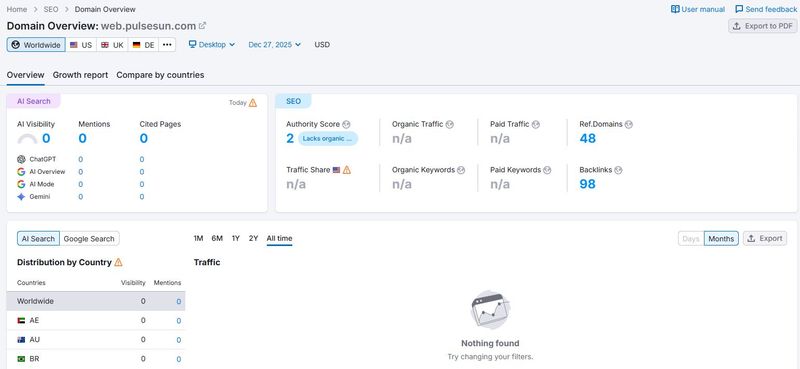This screenshot has height=369, width=800.
Task: Click the Lacks organic badge
Action: point(328,139)
